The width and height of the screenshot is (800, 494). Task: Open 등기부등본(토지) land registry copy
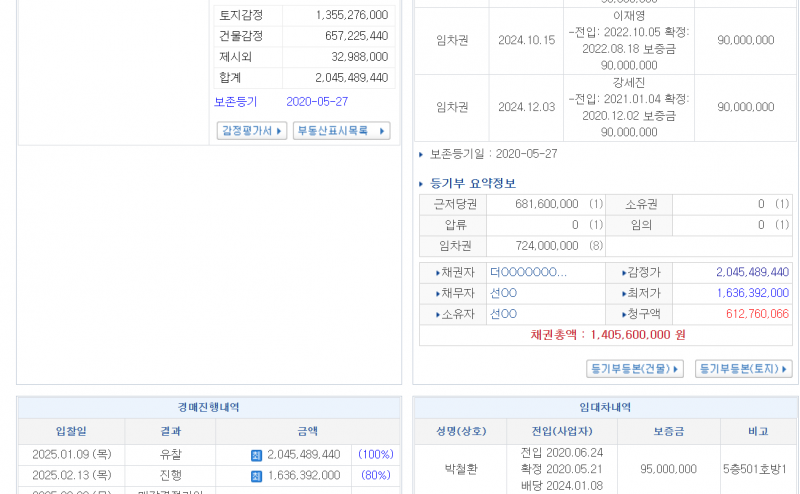[743, 369]
